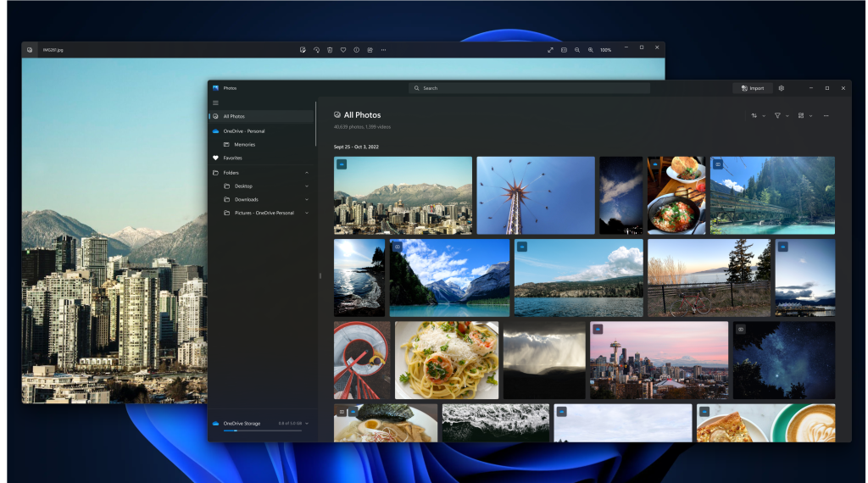
Task: Click Edit image icon in viewer window
Action: coord(303,50)
